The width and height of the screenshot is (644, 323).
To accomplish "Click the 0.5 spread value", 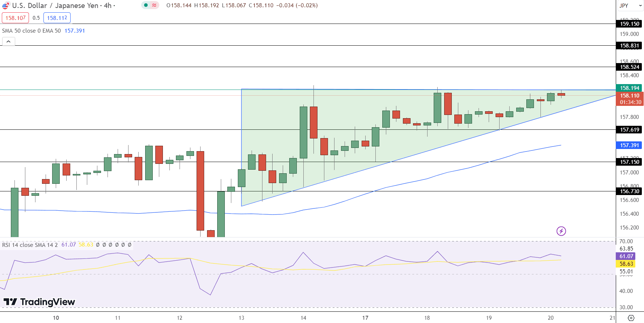I will click(x=36, y=18).
